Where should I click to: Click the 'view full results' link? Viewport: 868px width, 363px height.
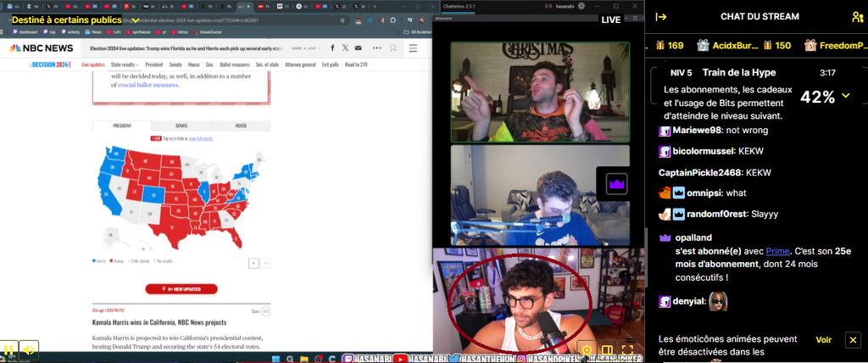[x=201, y=138]
